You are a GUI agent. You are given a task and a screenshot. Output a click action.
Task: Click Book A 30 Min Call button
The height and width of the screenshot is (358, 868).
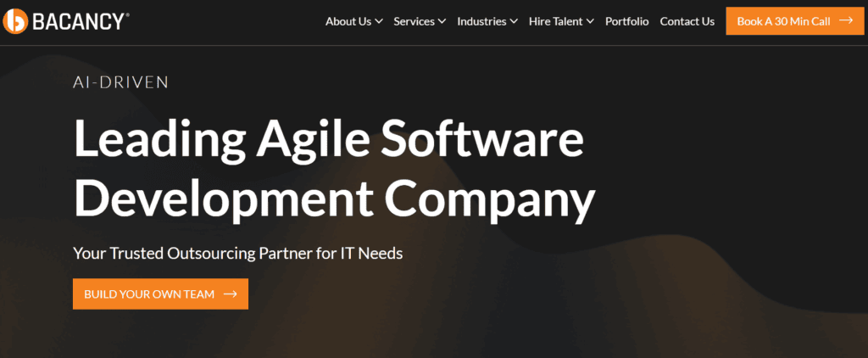point(795,21)
